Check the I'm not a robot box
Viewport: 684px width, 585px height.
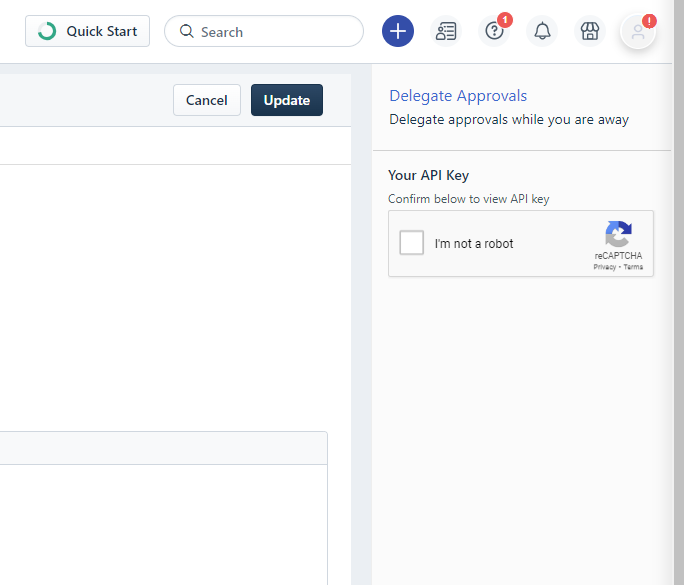pos(412,243)
